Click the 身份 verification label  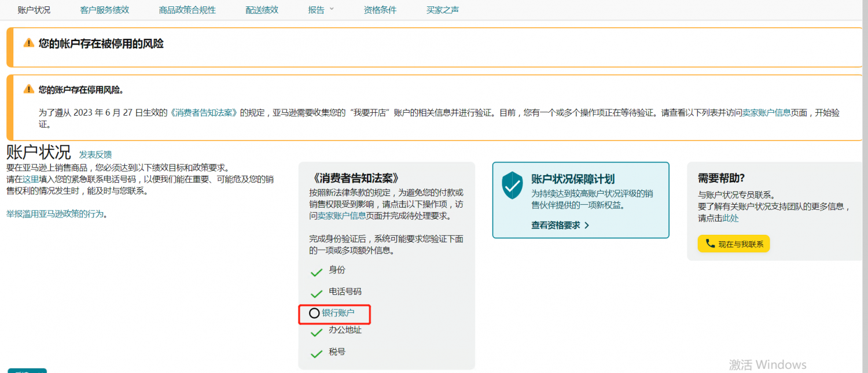point(337,269)
